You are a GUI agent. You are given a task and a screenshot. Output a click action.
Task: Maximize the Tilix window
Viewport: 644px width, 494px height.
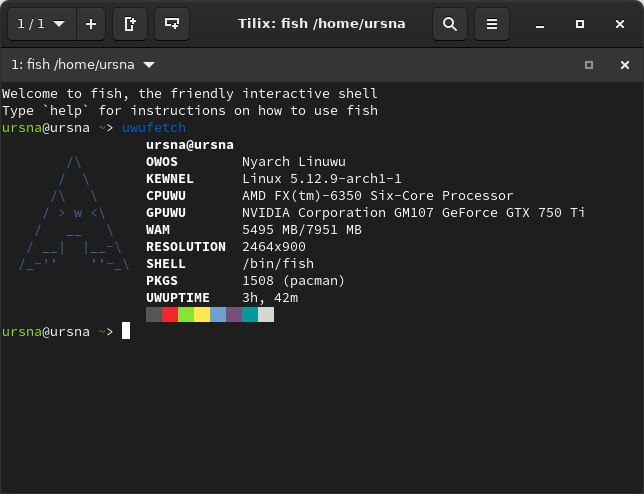click(x=580, y=24)
